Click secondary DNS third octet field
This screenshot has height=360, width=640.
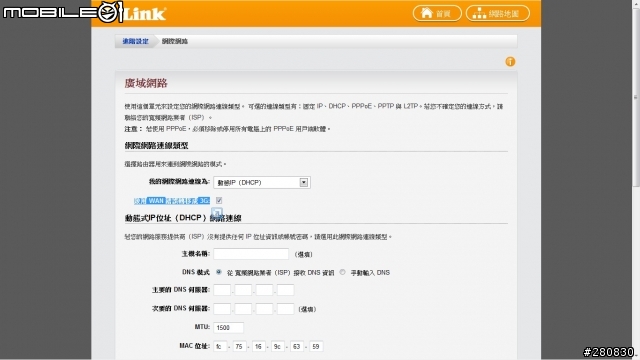(264, 309)
